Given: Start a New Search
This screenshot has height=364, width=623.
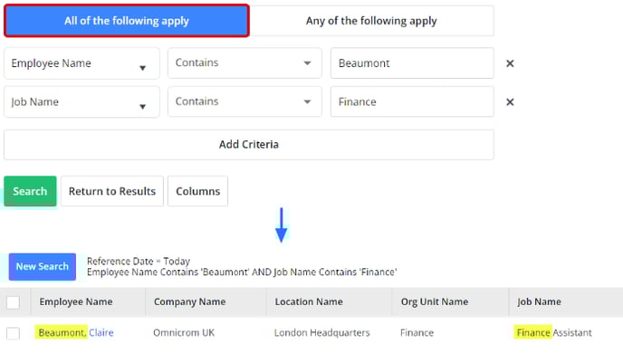Looking at the screenshot, I should click(x=43, y=266).
